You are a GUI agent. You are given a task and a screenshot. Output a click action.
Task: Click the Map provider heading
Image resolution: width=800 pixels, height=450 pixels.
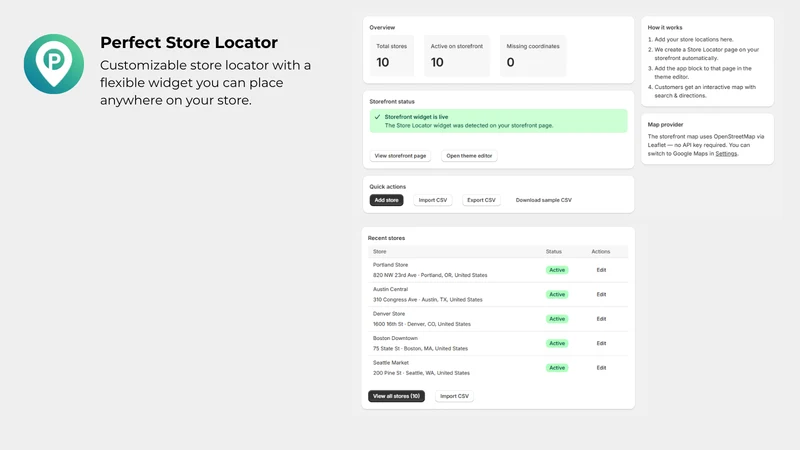665,124
